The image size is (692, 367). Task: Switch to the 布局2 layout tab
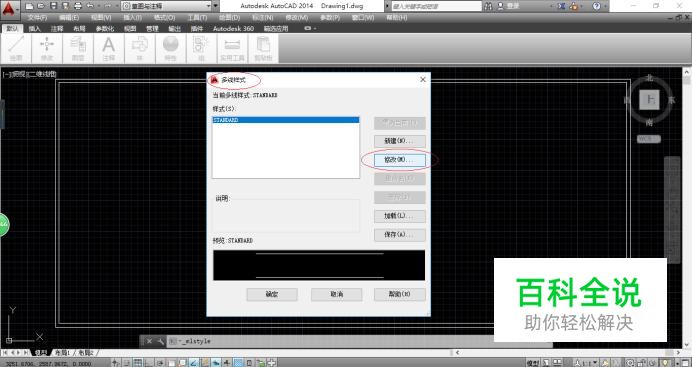[86, 353]
